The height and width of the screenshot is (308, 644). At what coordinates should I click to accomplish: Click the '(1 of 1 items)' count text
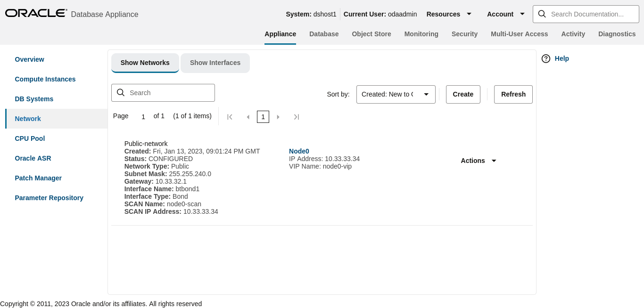(x=192, y=116)
